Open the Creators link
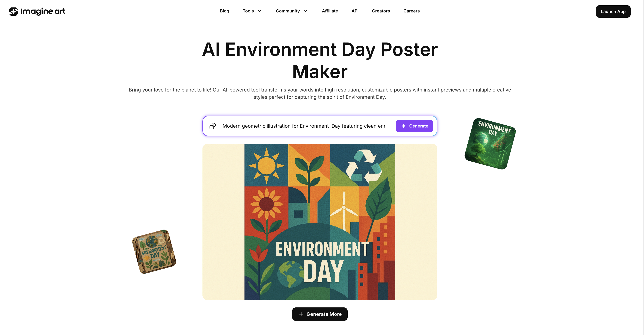This screenshot has height=335, width=644. pyautogui.click(x=381, y=11)
